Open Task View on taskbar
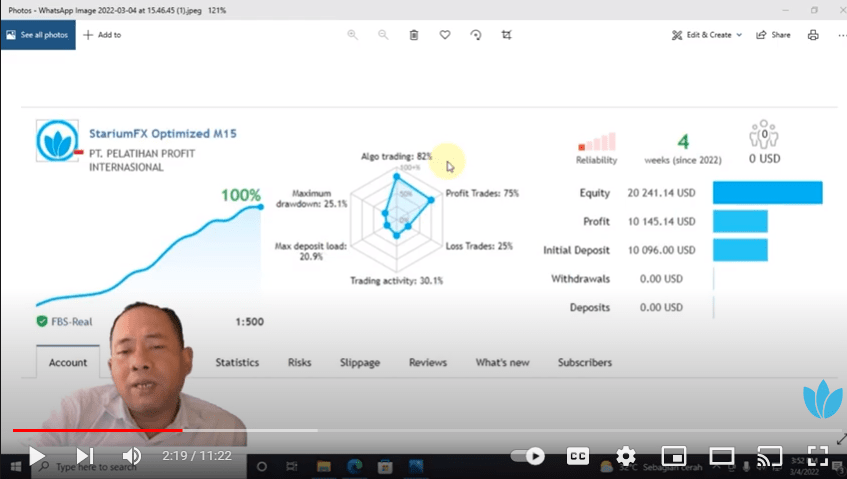The width and height of the screenshot is (847, 479). tap(292, 467)
